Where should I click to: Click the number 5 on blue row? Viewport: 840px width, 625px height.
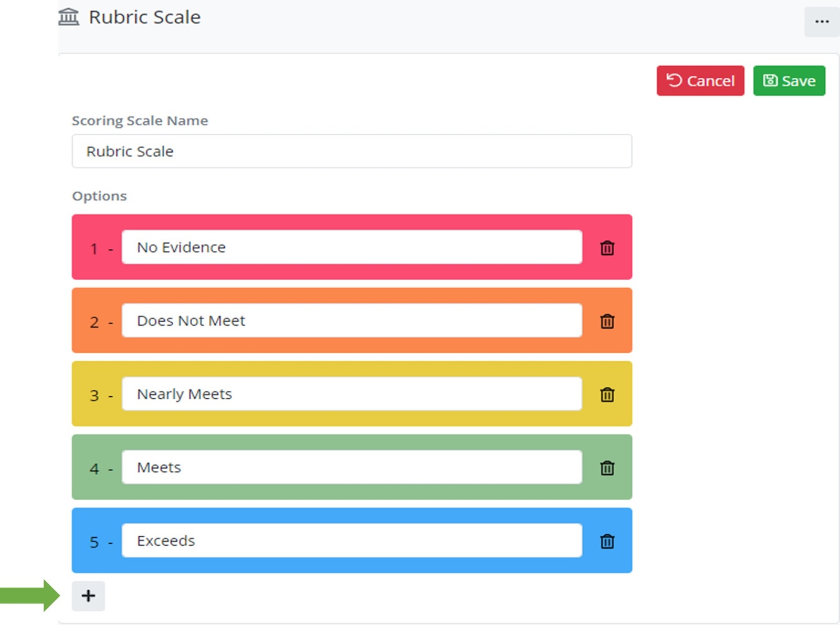point(94,542)
